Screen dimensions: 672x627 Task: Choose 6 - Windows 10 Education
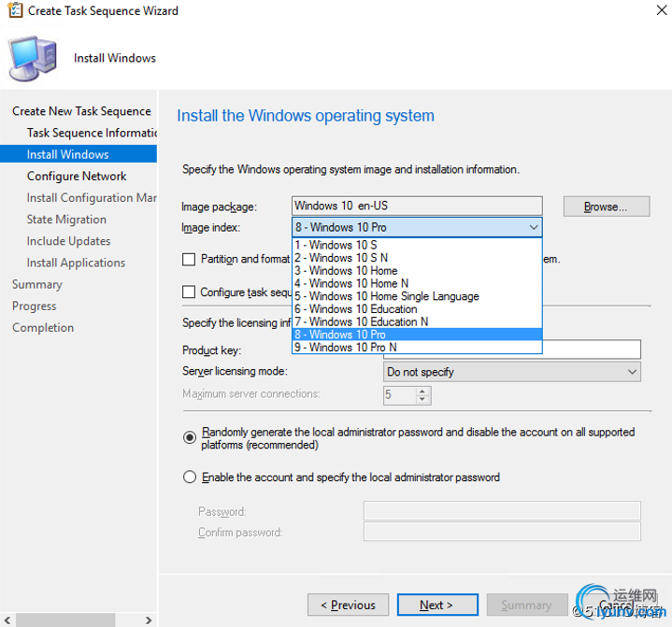(x=417, y=309)
